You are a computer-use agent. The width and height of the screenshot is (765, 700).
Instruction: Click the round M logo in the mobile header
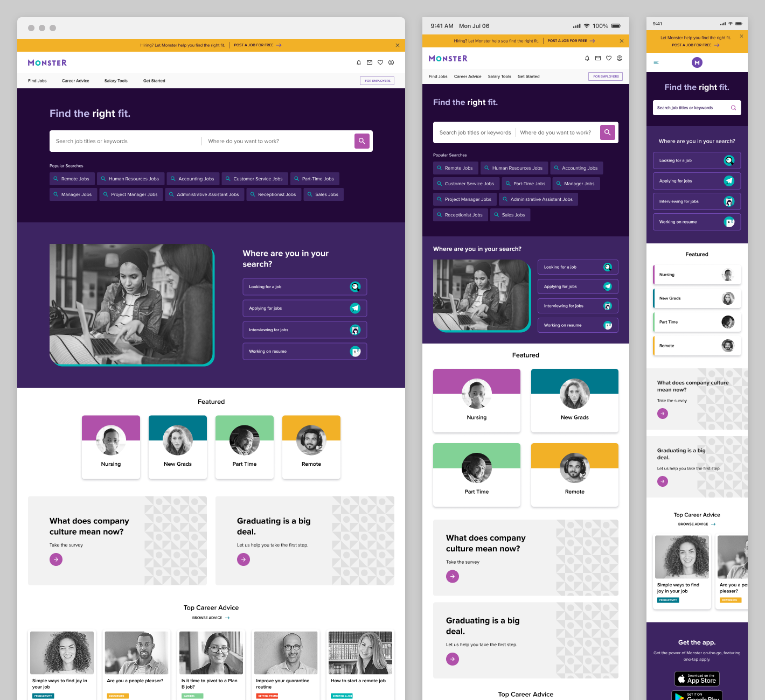(697, 62)
